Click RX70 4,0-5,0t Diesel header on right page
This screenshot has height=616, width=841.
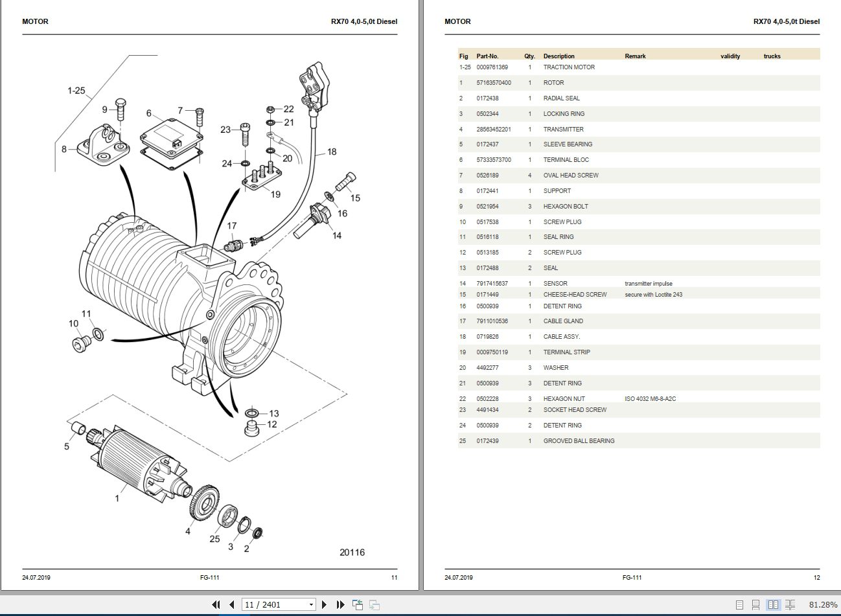[x=787, y=21]
